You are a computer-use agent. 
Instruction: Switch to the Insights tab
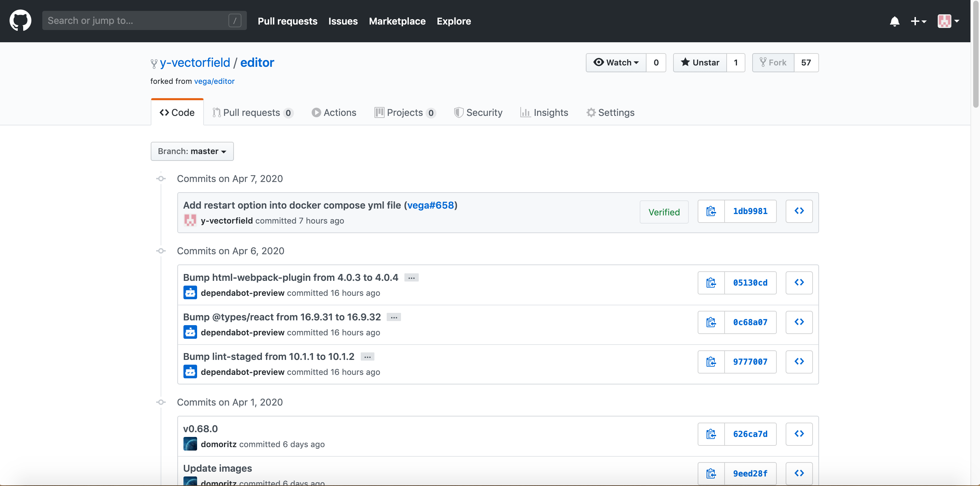pos(545,112)
